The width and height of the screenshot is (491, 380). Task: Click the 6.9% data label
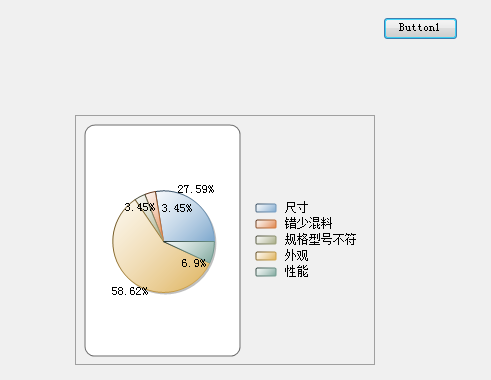coord(194,263)
